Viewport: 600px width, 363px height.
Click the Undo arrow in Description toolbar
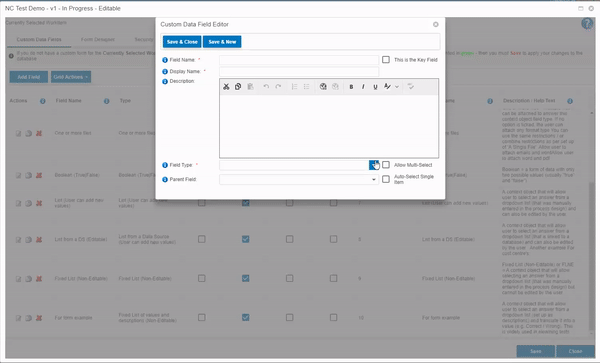pos(266,87)
